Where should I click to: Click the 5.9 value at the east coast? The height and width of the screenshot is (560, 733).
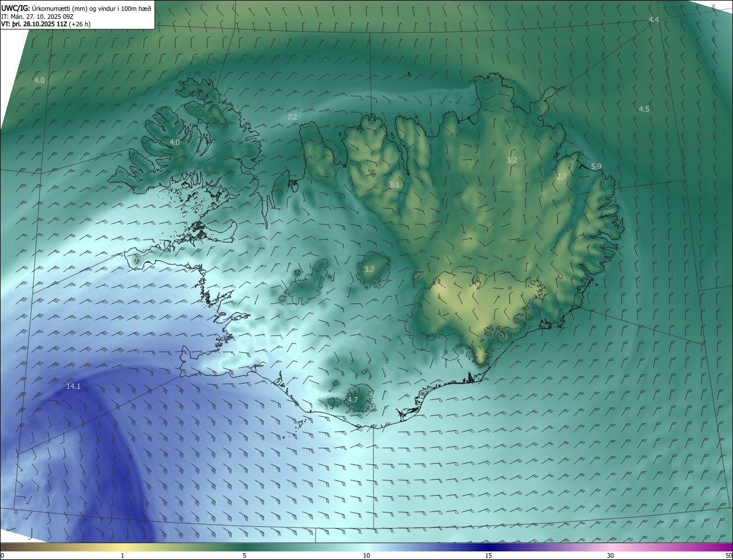pyautogui.click(x=596, y=167)
